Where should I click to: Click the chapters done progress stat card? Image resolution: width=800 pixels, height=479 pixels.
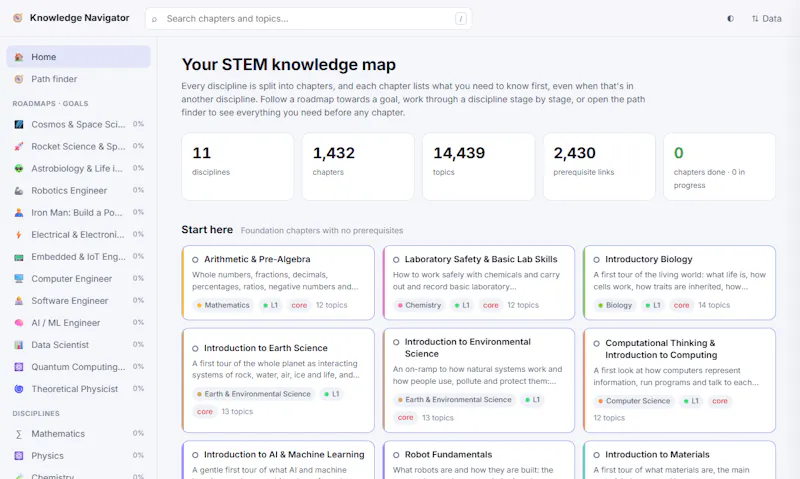[x=719, y=167]
